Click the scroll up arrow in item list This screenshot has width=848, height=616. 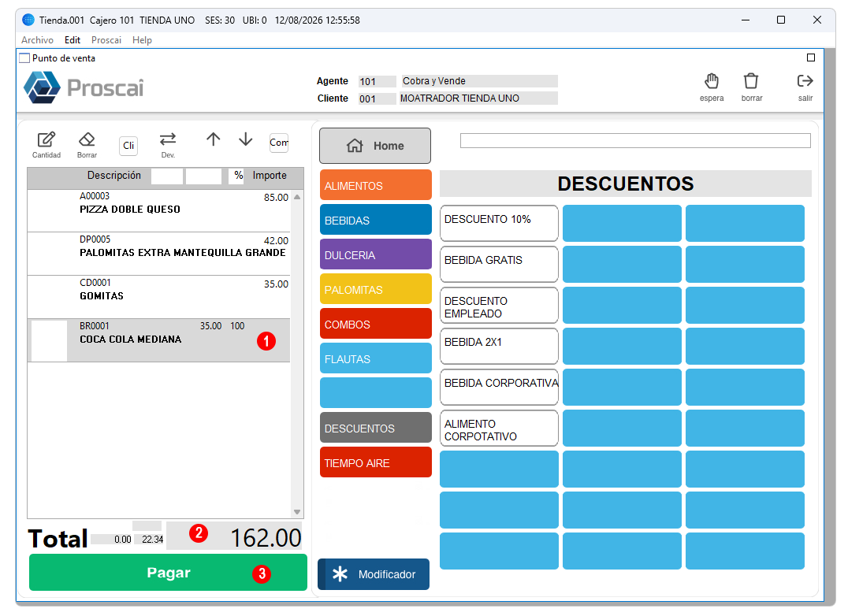[297, 197]
